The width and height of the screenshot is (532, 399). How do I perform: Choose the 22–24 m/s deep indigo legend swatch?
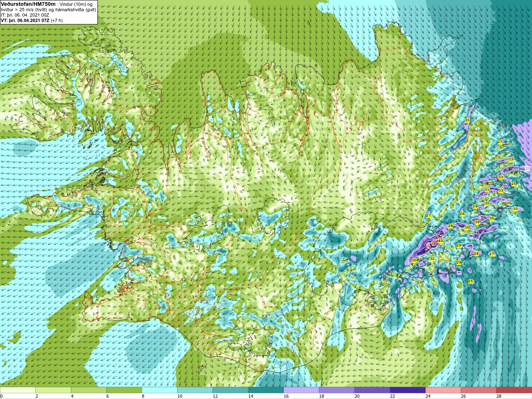408,390
